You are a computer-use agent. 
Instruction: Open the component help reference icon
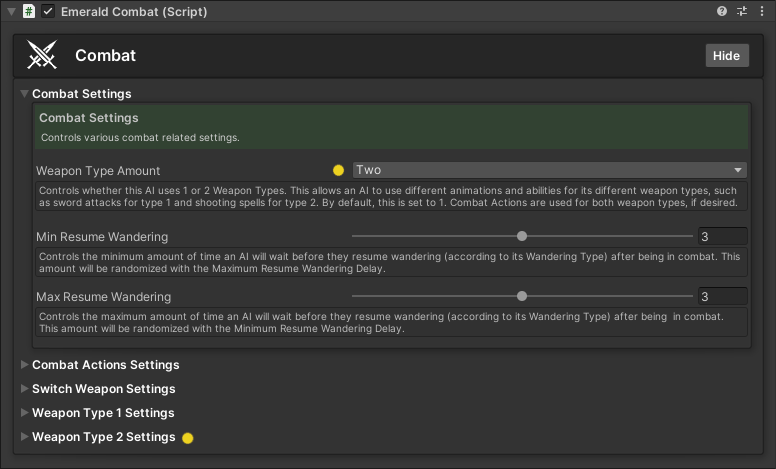point(722,11)
